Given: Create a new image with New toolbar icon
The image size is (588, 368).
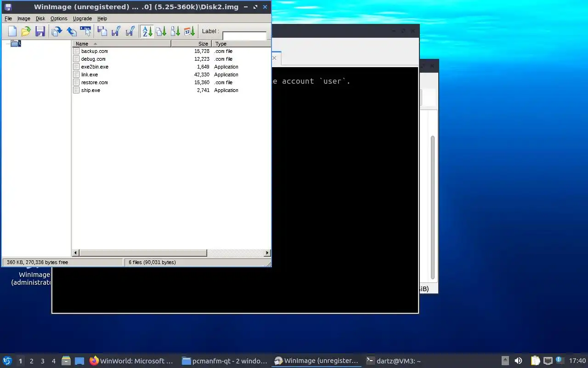Looking at the screenshot, I should [12, 31].
